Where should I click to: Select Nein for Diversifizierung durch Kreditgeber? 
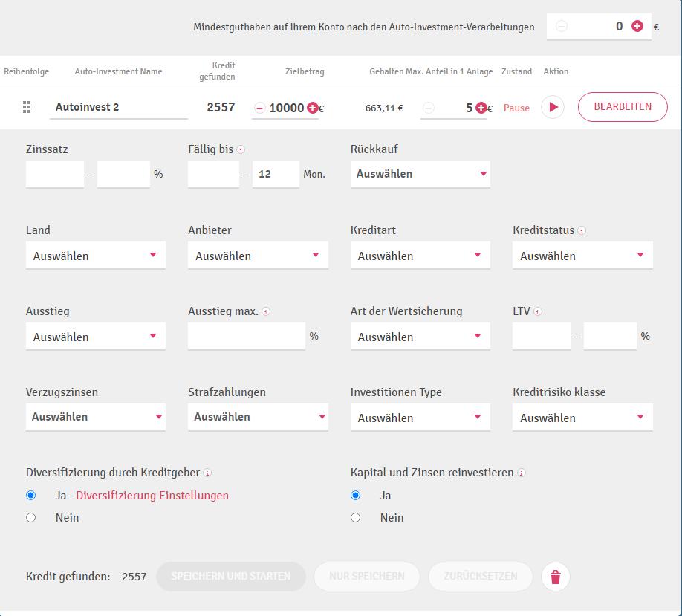30,518
